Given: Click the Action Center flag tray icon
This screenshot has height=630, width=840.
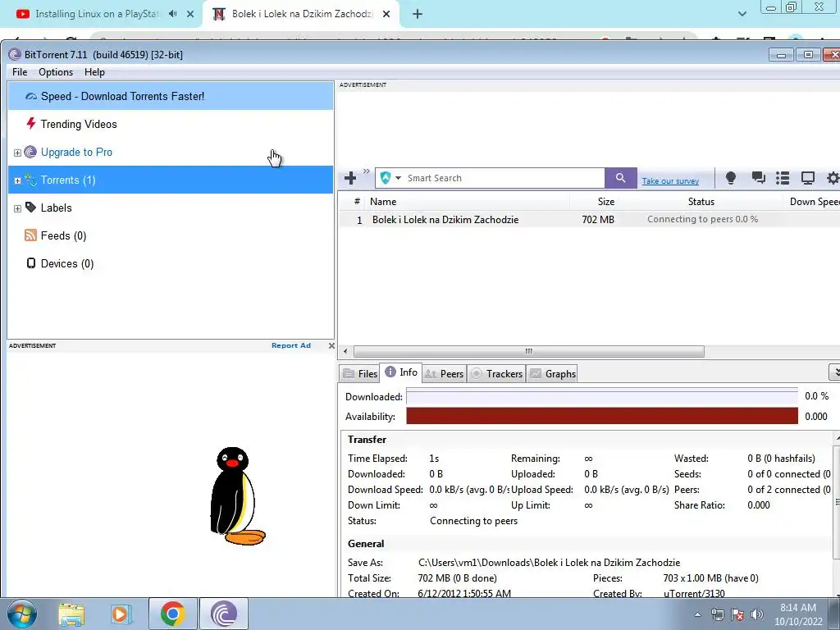Looking at the screenshot, I should (737, 614).
